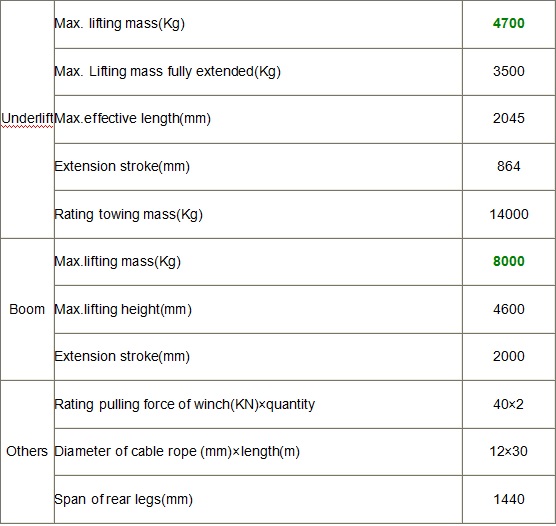Select Max.lifting height(mm) label

coord(123,310)
